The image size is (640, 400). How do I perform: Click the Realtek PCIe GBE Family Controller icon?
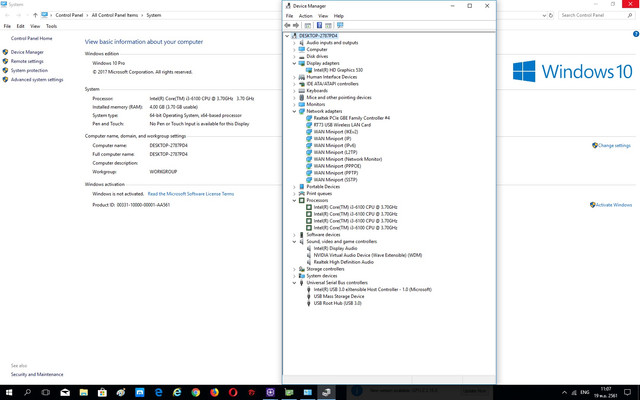tap(309, 118)
